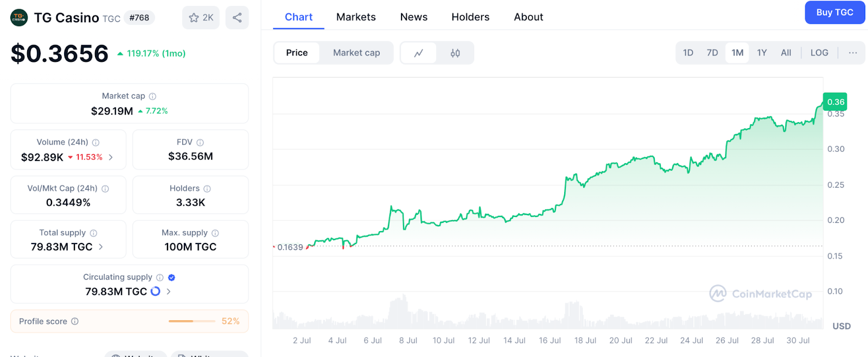Switch to line chart view
The height and width of the screenshot is (357, 868).
pos(418,53)
